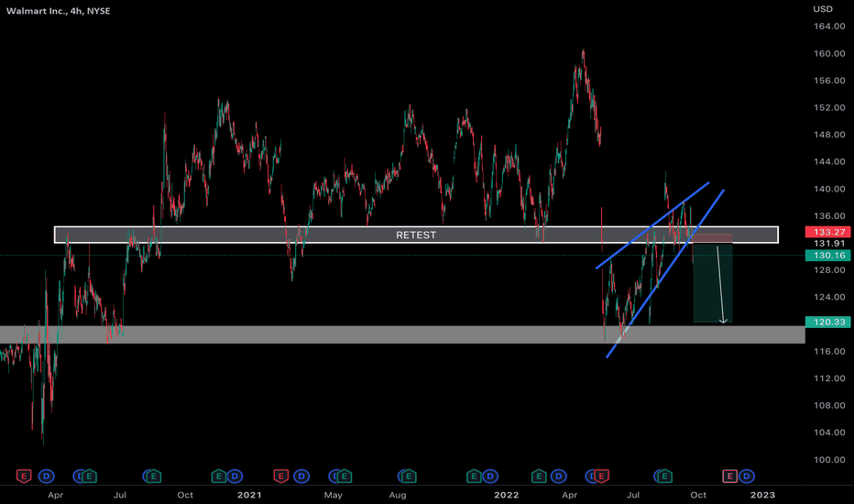
Task: Click the 148.00 price axis label
Action: tap(829, 135)
